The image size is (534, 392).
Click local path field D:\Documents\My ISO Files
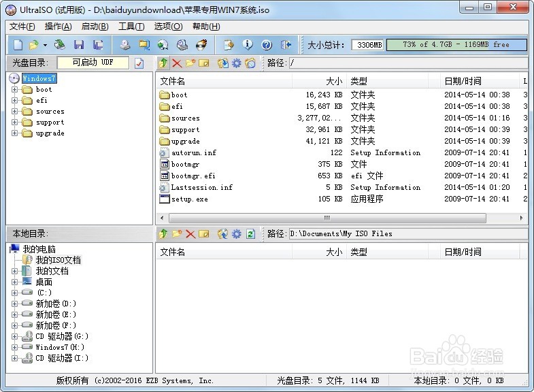pyautogui.click(x=408, y=234)
